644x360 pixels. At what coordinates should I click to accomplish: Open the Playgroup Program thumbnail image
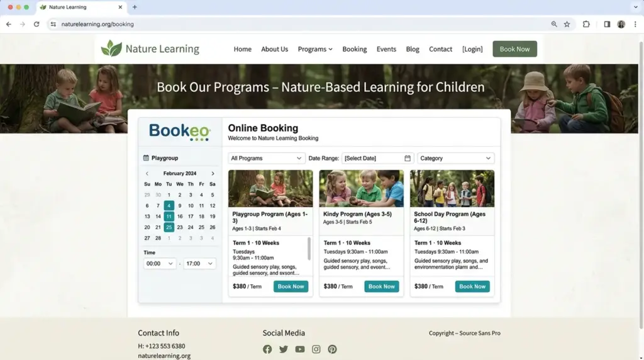click(270, 189)
